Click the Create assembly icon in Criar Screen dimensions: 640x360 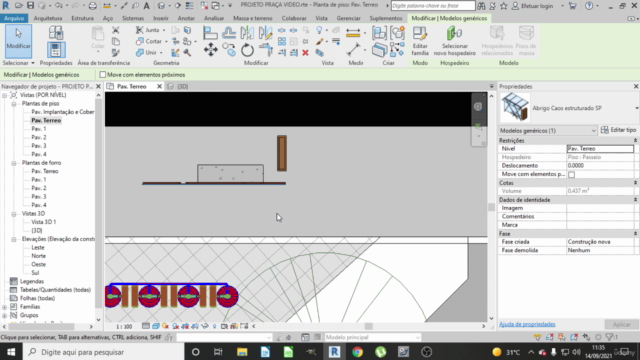point(379,33)
